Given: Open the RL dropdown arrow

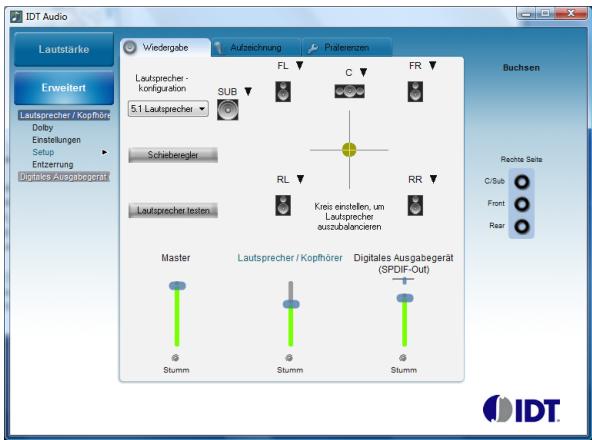Looking at the screenshot, I should click(300, 179).
